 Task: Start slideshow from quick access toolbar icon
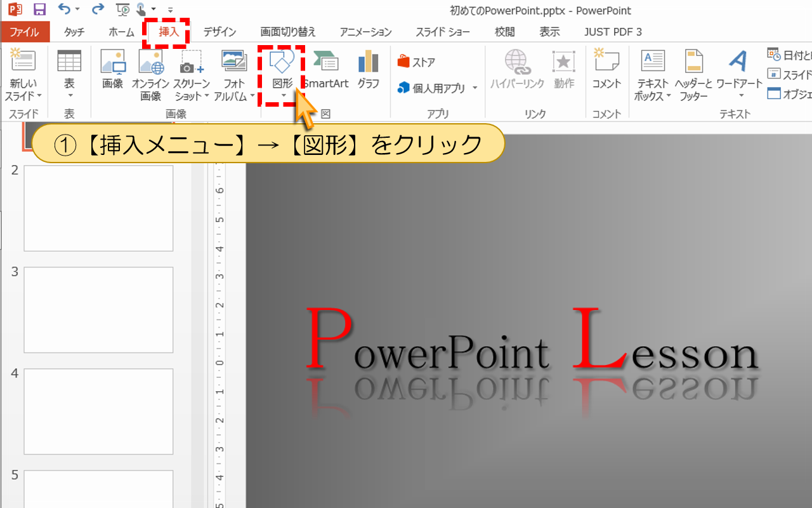123,10
